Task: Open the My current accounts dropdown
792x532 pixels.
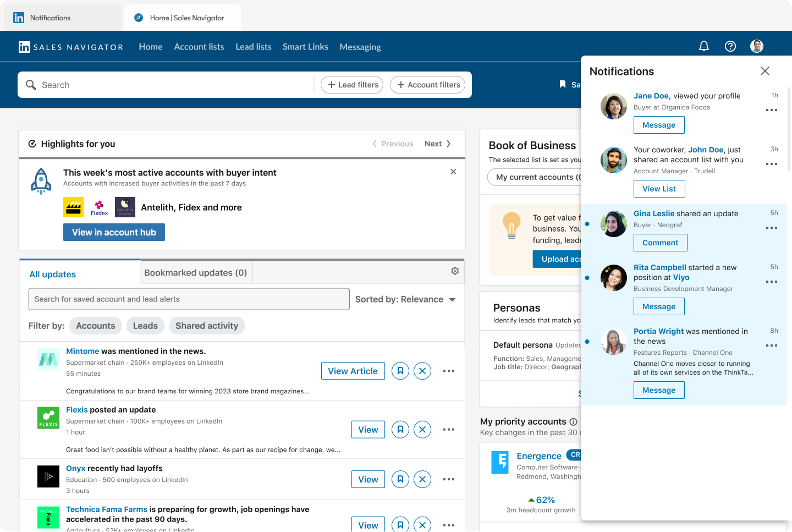Action: [x=535, y=177]
